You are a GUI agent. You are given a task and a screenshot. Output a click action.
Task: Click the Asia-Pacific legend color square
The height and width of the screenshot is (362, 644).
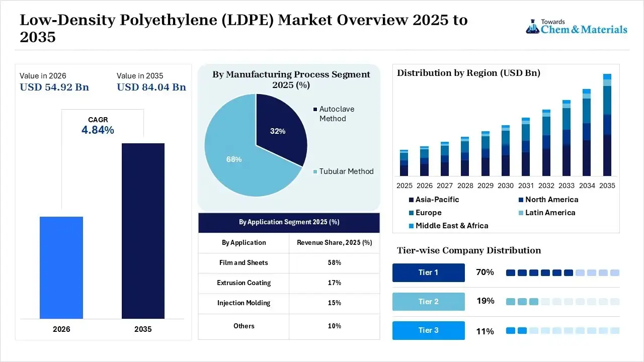point(411,200)
